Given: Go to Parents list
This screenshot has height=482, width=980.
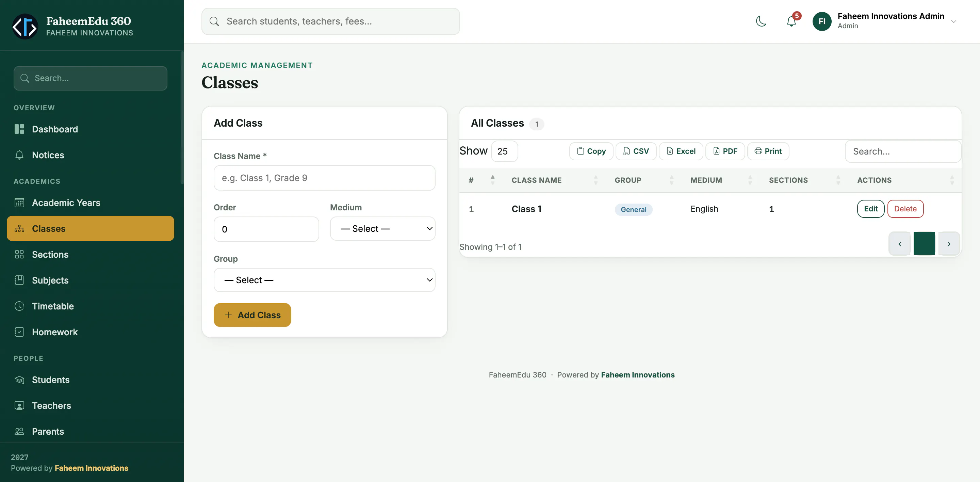Looking at the screenshot, I should point(91,431).
